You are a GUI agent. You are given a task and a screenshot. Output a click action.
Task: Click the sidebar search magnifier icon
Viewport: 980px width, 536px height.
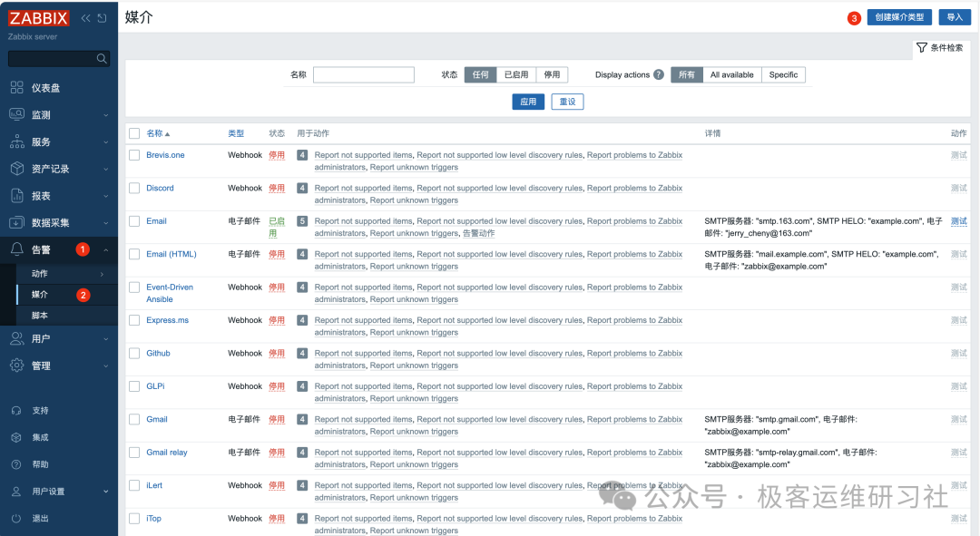(x=102, y=59)
